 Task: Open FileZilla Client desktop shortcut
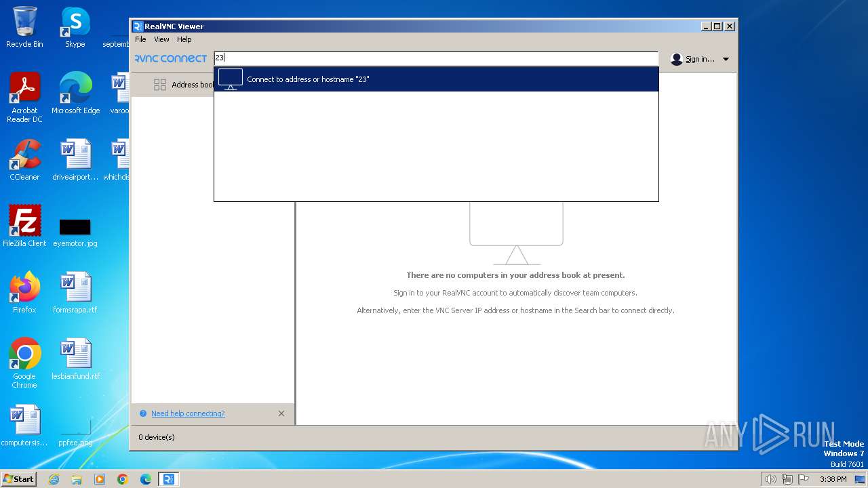(x=24, y=226)
